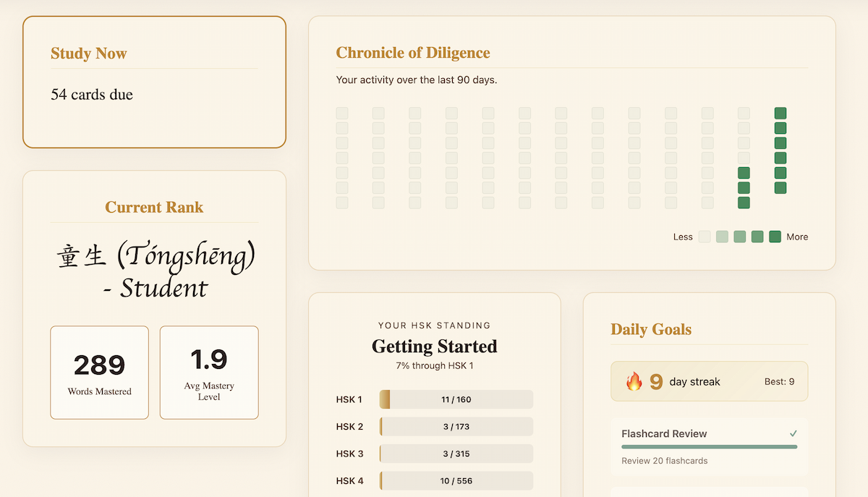Viewport: 868px width, 497px height.
Task: Click the Avg Mastery Level stat box
Action: (x=209, y=373)
